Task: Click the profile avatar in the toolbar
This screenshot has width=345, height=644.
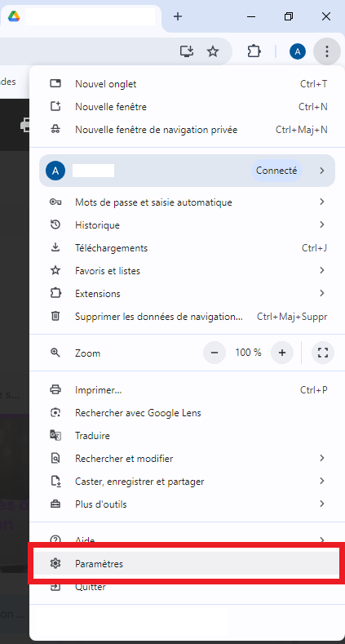Action: (x=298, y=51)
